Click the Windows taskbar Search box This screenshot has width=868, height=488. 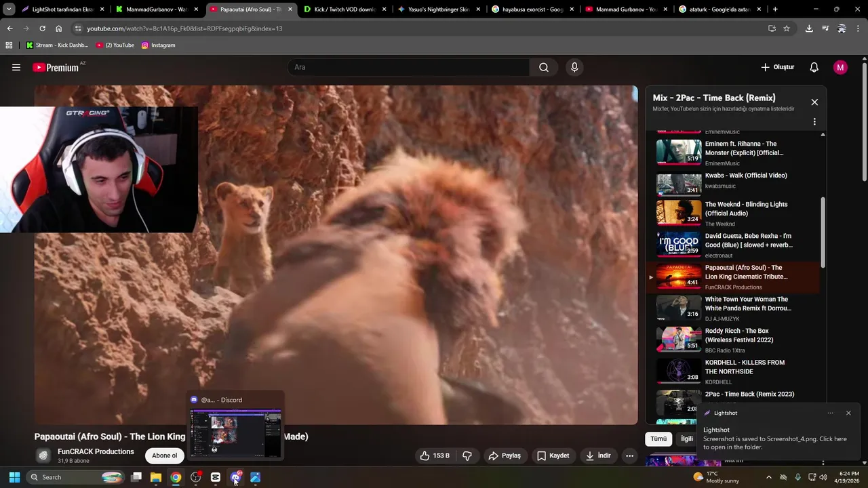pos(76,477)
